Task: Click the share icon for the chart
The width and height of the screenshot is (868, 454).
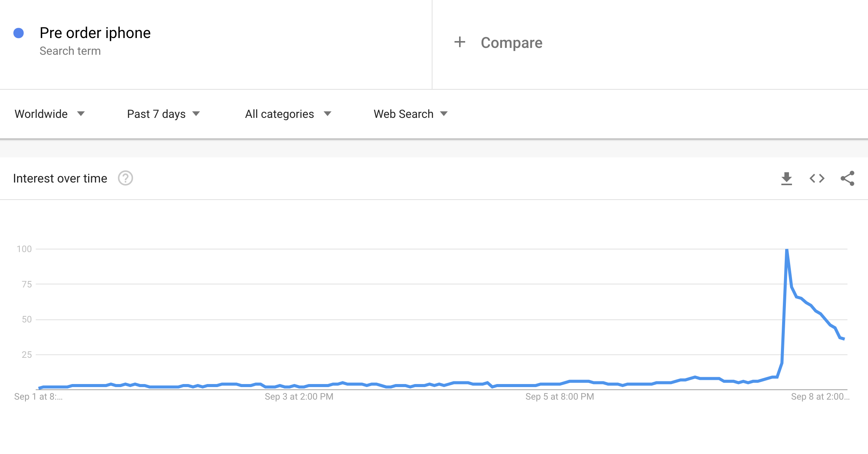Action: [x=847, y=178]
